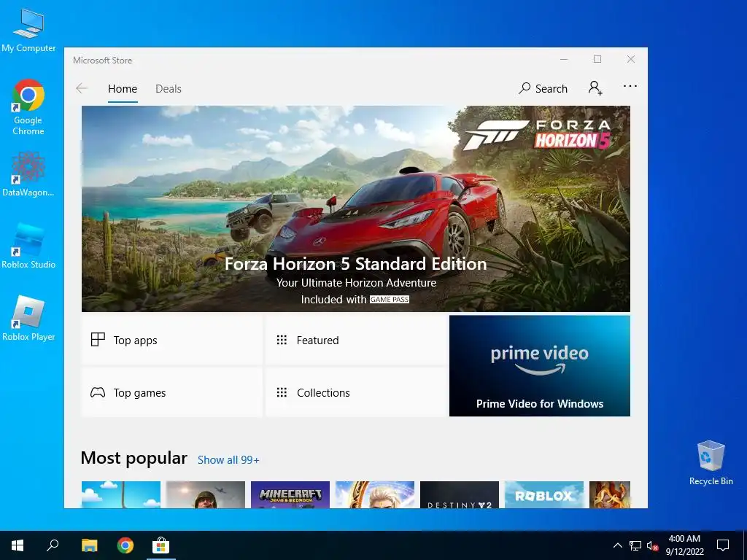Select the Roblox Studio desktop shortcut
This screenshot has height=560, width=747.
point(28,246)
